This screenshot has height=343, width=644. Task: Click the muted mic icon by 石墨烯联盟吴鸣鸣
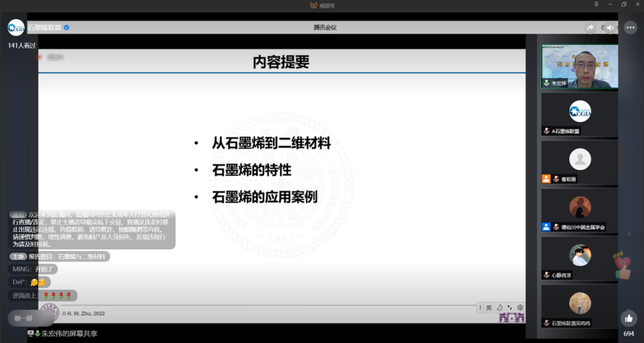coord(547,323)
